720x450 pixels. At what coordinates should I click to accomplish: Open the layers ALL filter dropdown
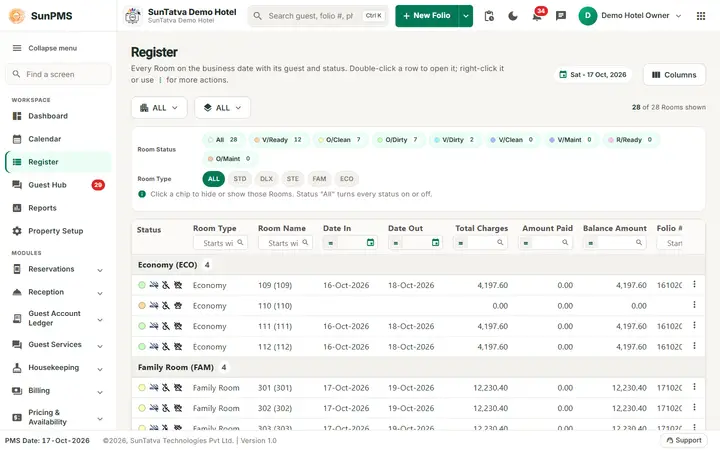pyautogui.click(x=223, y=108)
